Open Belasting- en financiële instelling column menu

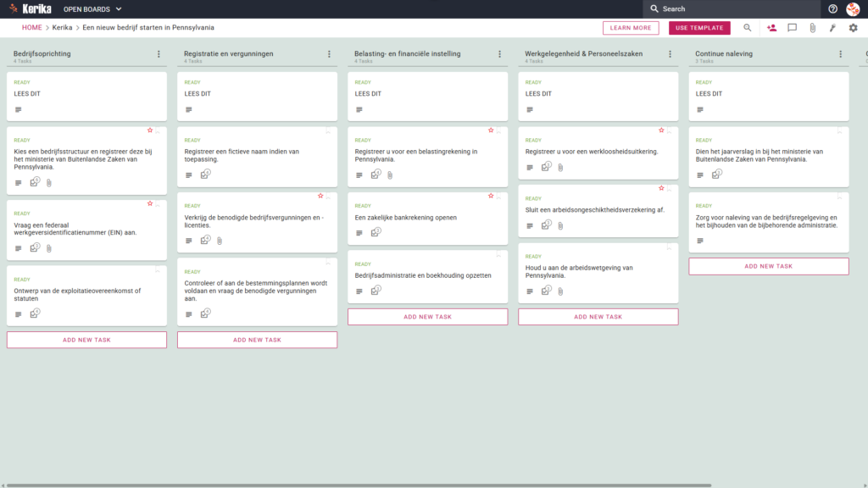pos(500,53)
